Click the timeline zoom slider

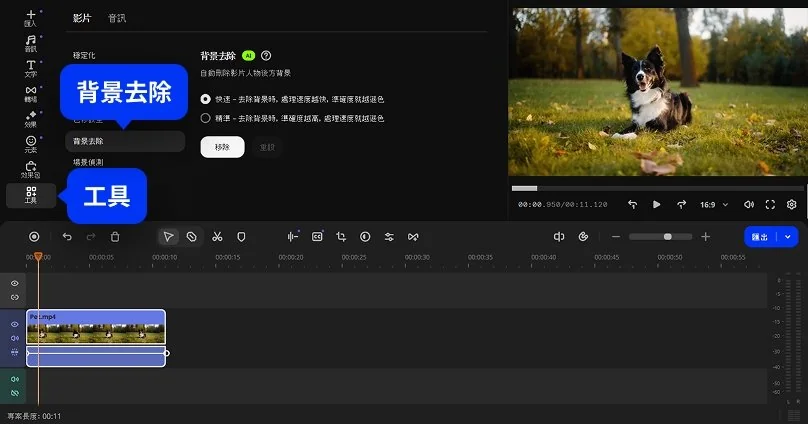click(667, 237)
